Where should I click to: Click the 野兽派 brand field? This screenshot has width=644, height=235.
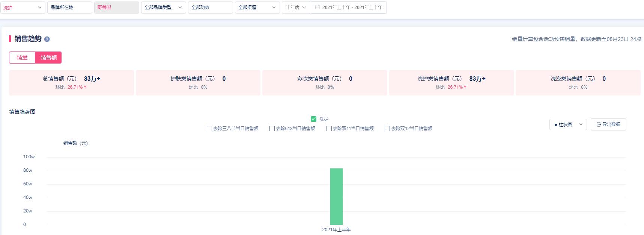pos(117,8)
